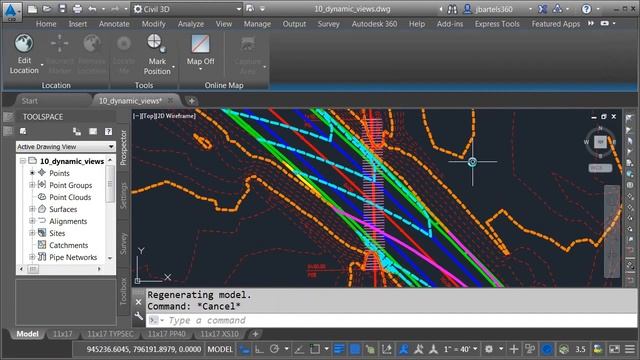
Task: Expand the Point Groups tree node
Action: point(32,185)
